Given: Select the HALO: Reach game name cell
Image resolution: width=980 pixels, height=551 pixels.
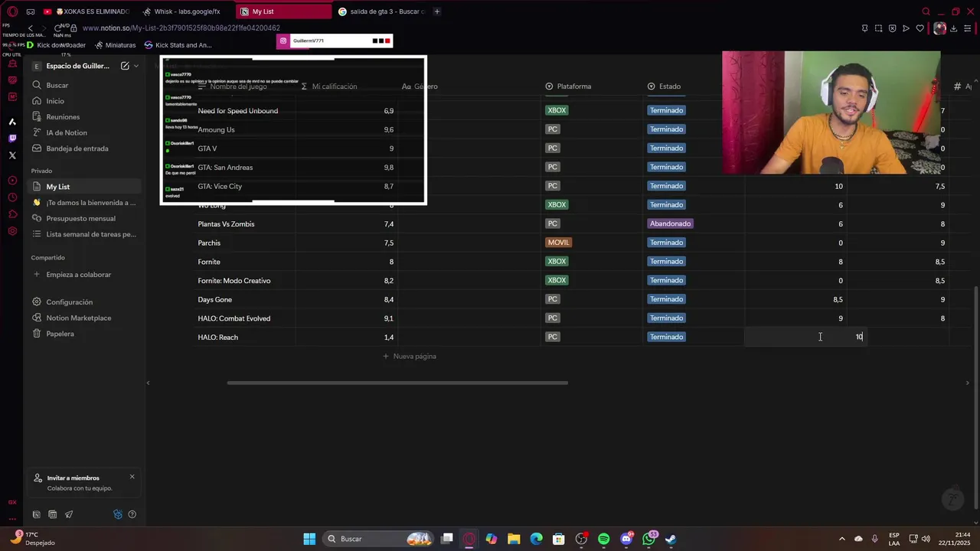Looking at the screenshot, I should [x=245, y=337].
